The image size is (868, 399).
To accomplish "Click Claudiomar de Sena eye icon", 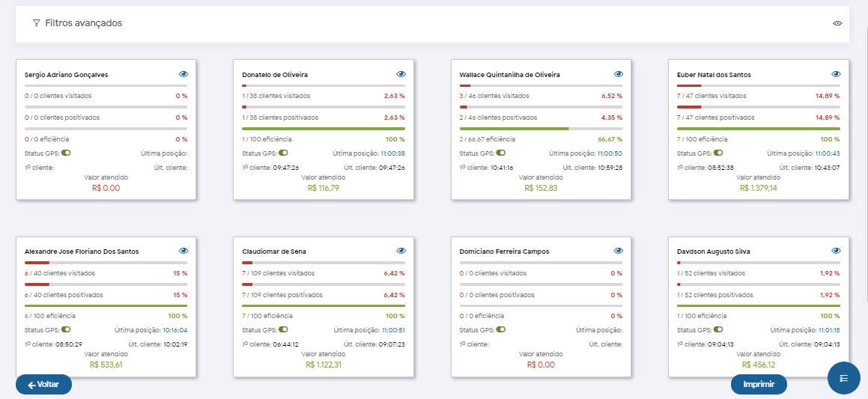I will coord(401,251).
